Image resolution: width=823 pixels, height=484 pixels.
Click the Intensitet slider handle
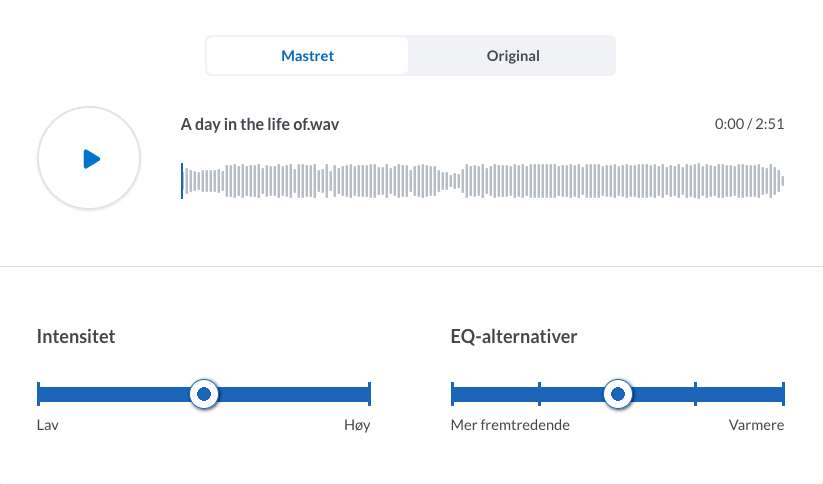coord(204,395)
